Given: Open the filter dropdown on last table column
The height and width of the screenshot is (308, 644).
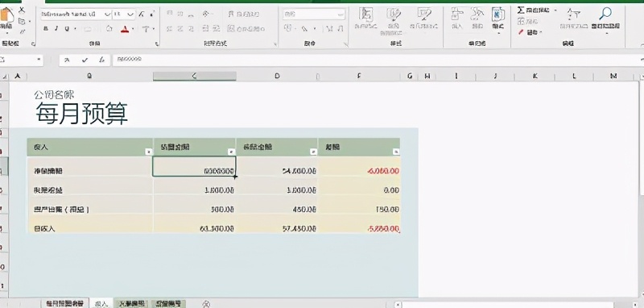Looking at the screenshot, I should tap(396, 152).
